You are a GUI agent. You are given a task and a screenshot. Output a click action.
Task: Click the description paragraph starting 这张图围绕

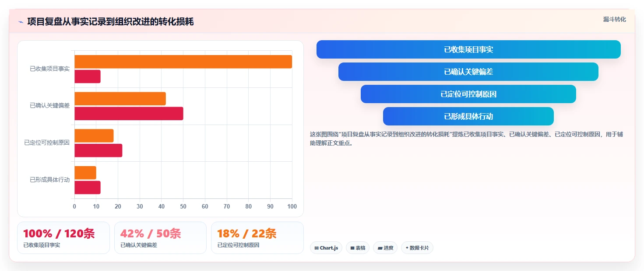466,139
